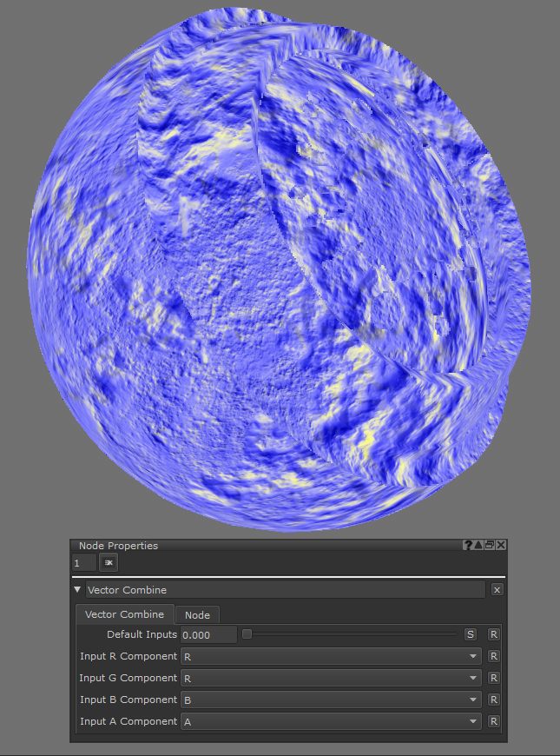Open the Input G Component dropdown
560x756 pixels.
point(331,678)
